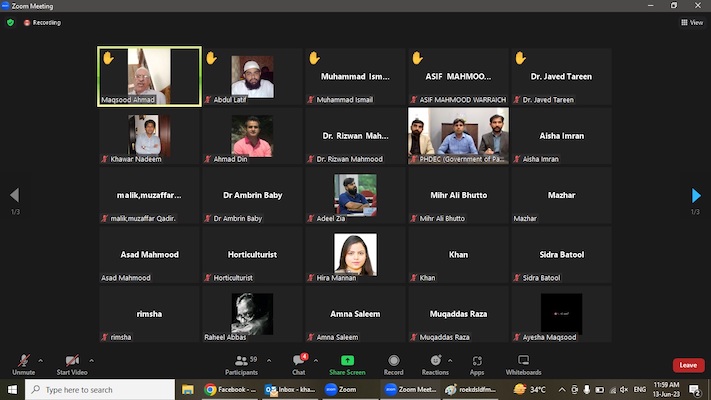
Task: Start Video in the meeting toolbar
Action: 71,362
